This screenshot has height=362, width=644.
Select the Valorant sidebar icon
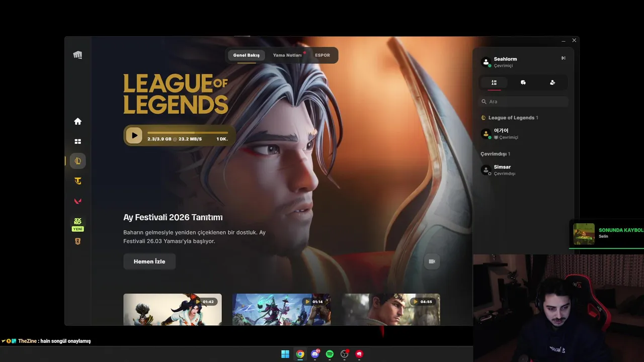pos(77,201)
